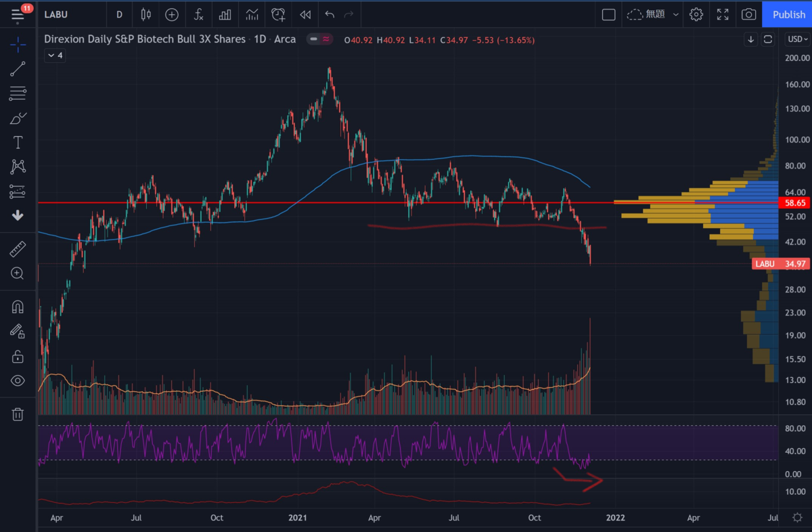The height and width of the screenshot is (532, 812).
Task: Toggle the rounded-square button beside USD
Action: pos(768,39)
